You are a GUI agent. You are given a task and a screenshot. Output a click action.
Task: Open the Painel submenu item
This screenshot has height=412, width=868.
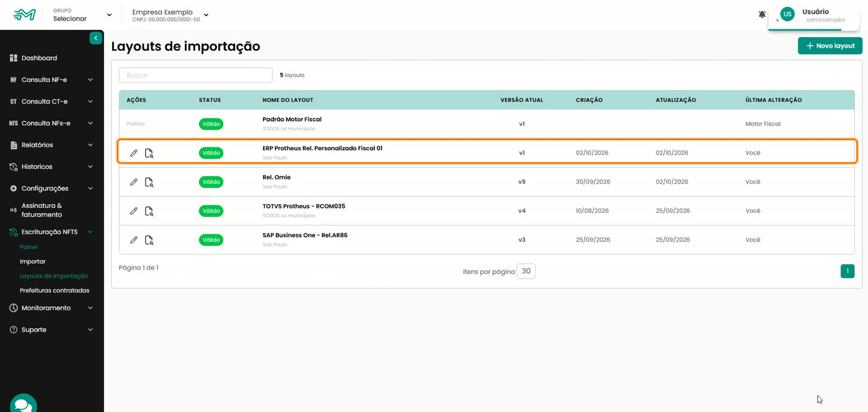29,247
